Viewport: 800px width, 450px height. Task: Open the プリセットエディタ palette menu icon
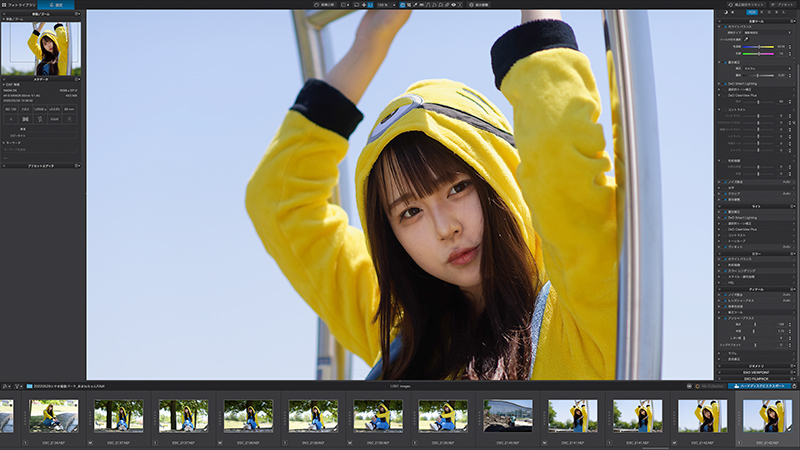tap(78, 166)
